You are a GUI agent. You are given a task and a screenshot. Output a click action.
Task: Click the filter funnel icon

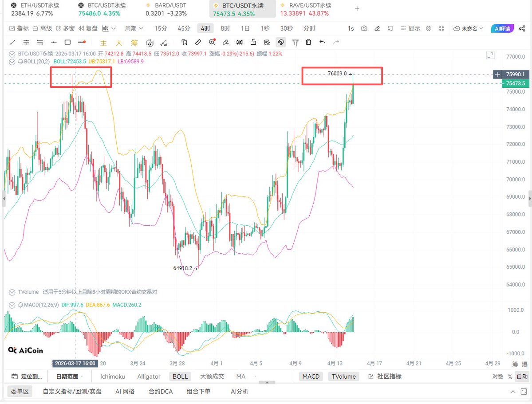295,43
